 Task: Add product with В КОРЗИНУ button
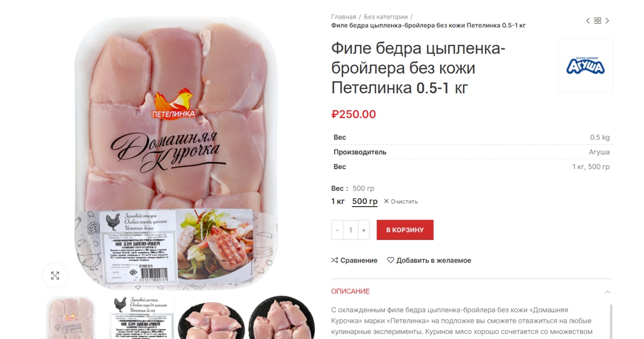(405, 230)
